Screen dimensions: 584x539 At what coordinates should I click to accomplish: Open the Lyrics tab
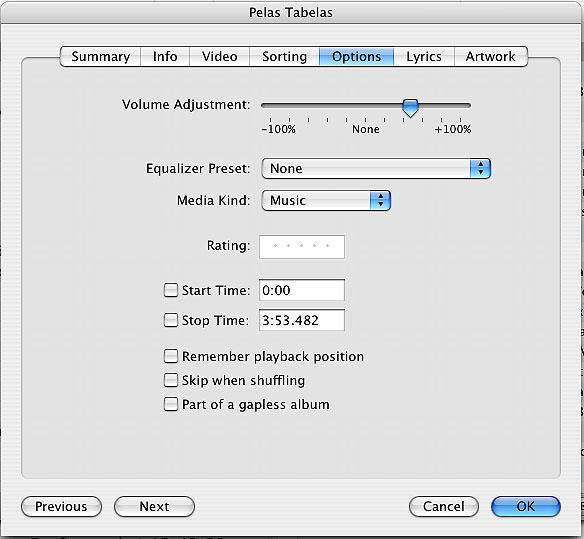point(424,57)
